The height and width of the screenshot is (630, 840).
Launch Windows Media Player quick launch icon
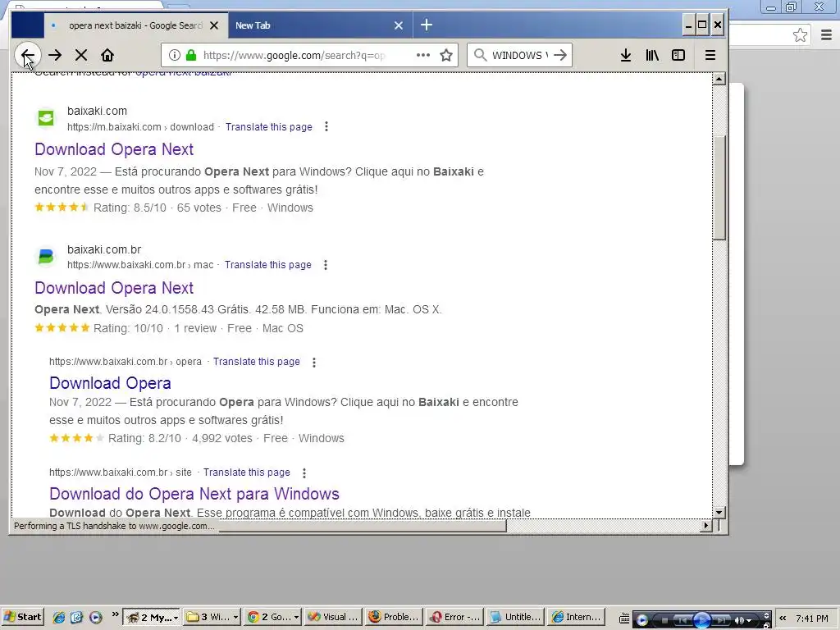point(95,617)
